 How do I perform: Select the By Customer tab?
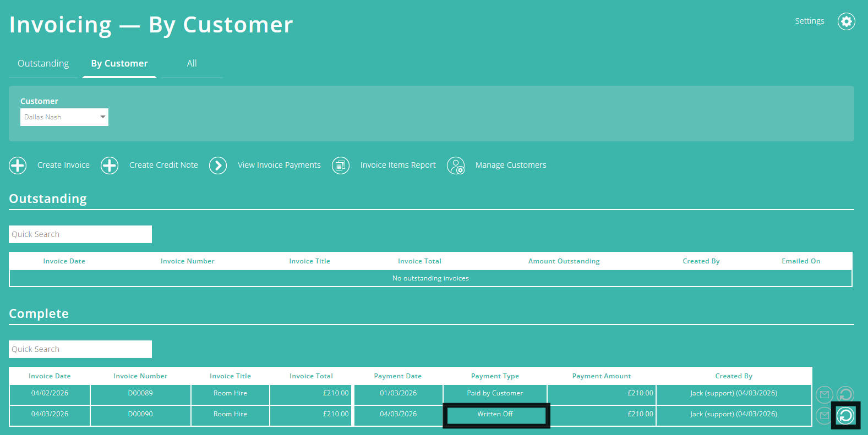point(119,63)
